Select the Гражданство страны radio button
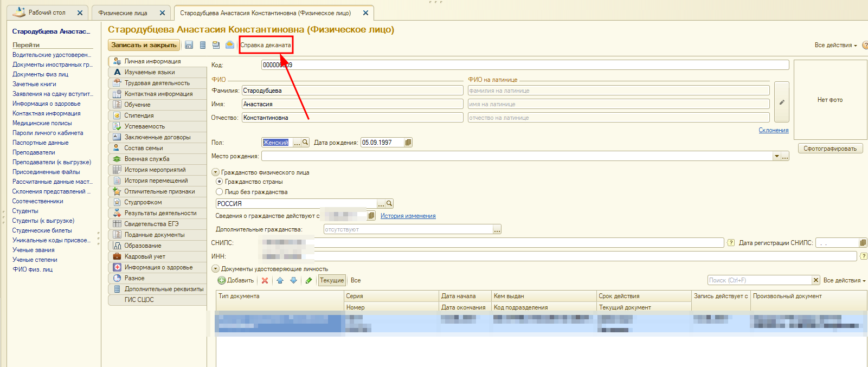 click(220, 182)
